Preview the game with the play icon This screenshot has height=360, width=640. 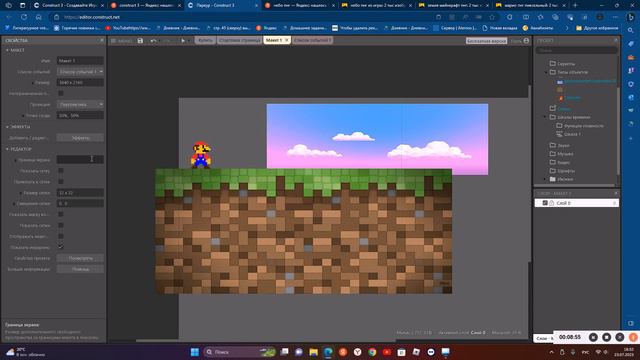pos(183,41)
